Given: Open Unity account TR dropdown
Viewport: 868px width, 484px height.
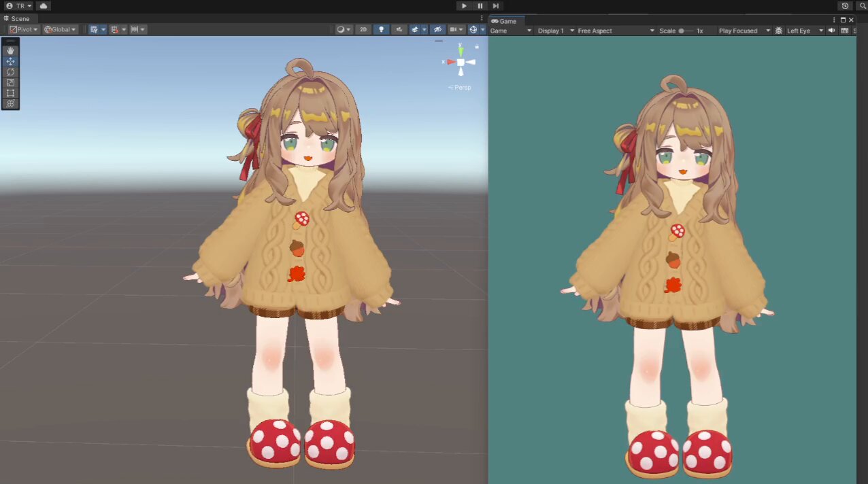Looking at the screenshot, I should pos(18,5).
